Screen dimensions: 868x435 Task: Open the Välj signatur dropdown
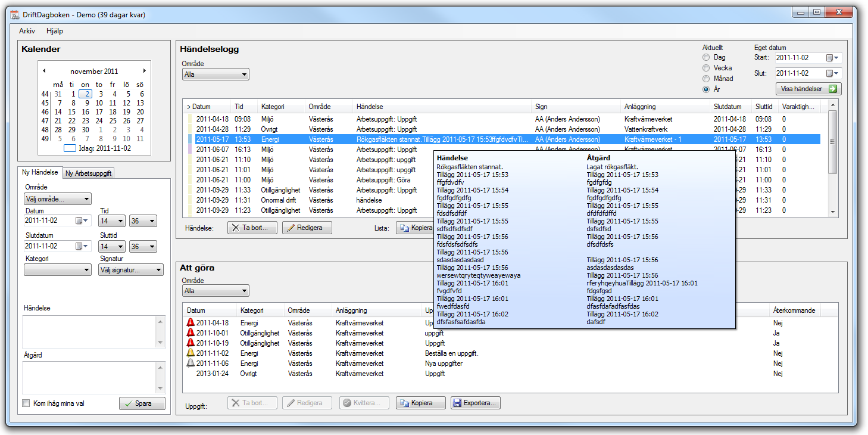pyautogui.click(x=130, y=270)
